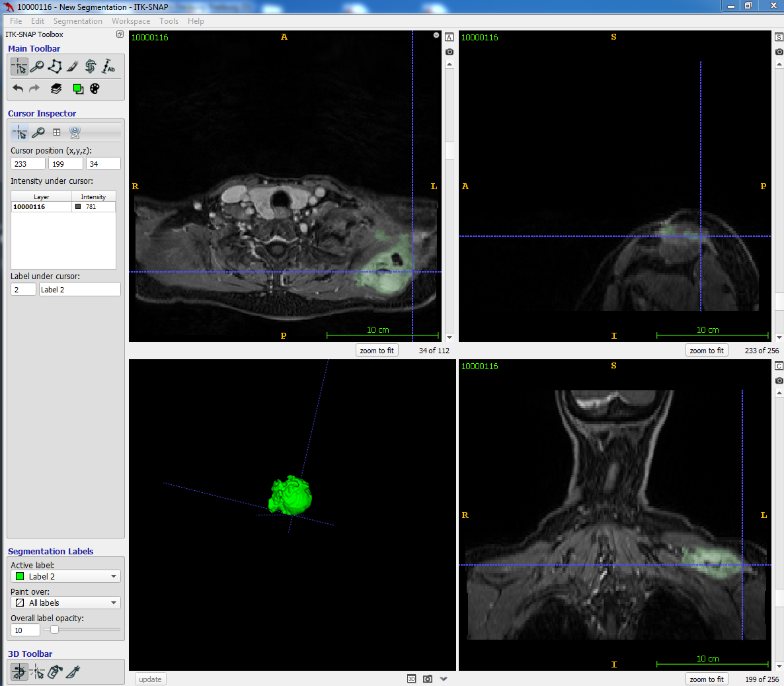Select the 3D Scalpel tool

73,672
